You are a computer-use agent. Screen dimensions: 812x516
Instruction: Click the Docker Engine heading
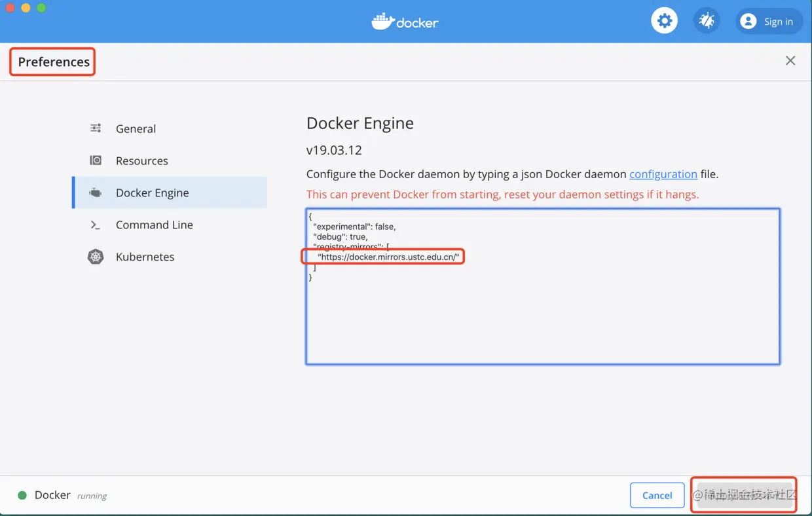click(x=360, y=123)
